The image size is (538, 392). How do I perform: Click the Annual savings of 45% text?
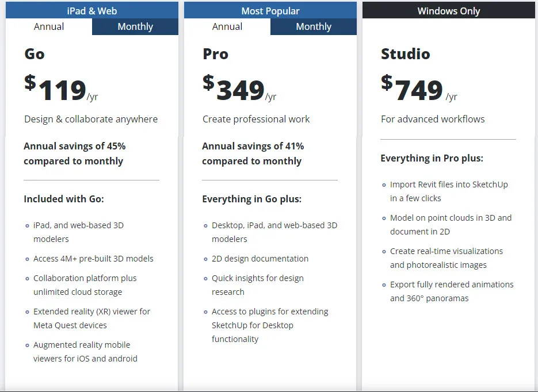75,153
